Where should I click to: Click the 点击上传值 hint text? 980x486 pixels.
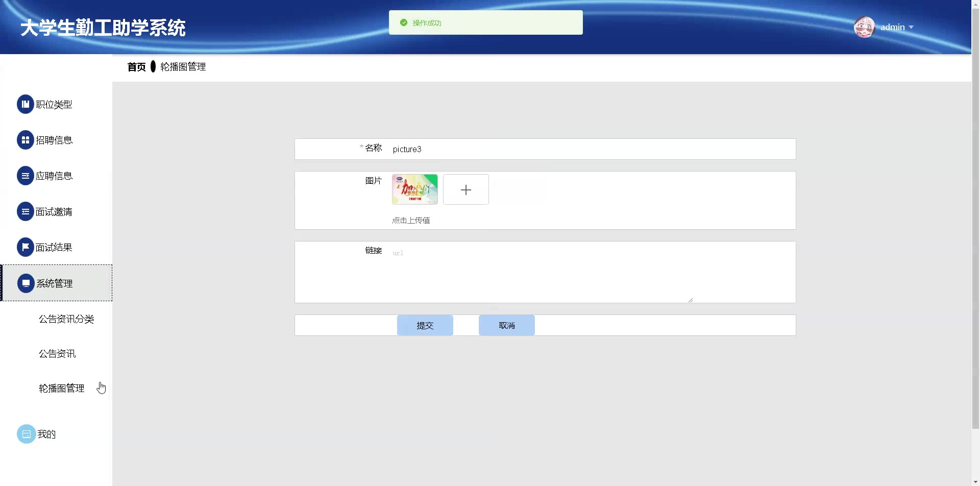pos(411,221)
